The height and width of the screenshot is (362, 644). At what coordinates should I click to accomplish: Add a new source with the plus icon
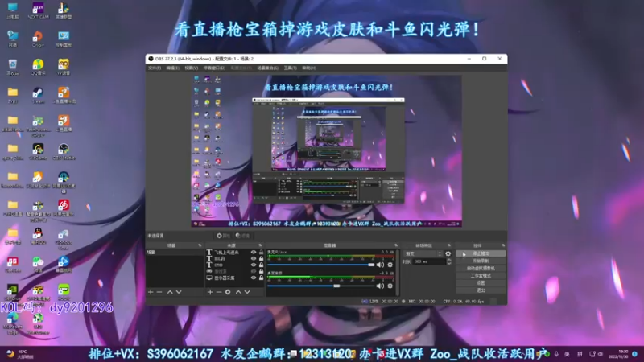click(x=210, y=292)
